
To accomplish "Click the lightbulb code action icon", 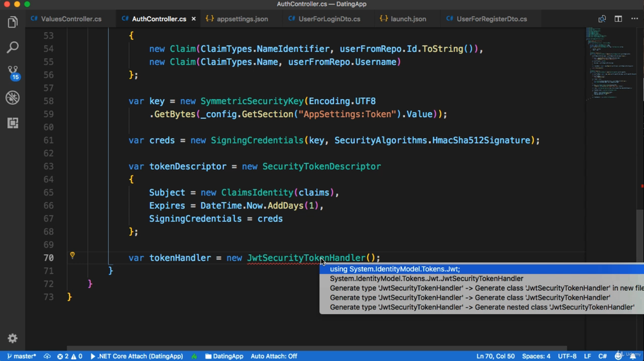I will tap(72, 255).
